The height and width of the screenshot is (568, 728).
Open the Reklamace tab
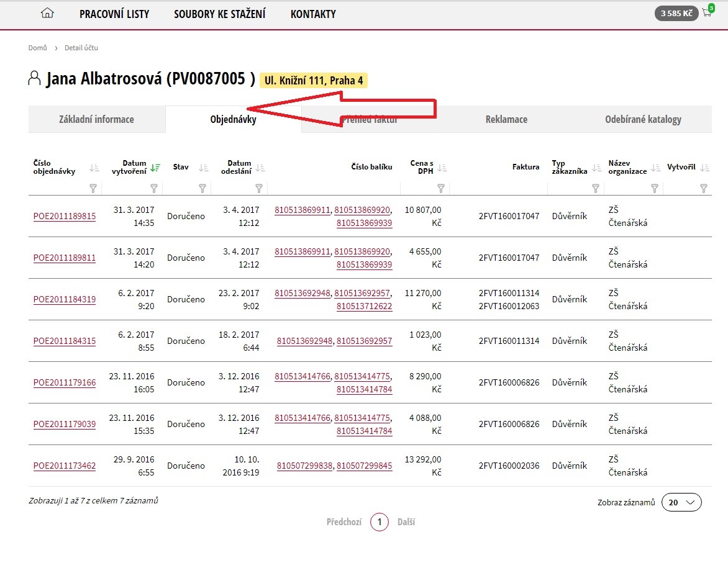click(x=506, y=119)
